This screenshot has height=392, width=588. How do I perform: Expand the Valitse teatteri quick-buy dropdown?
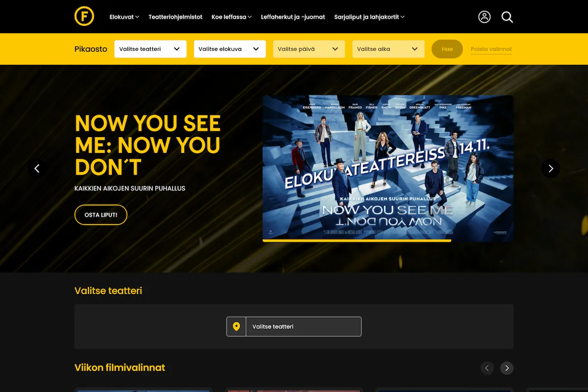pos(150,49)
